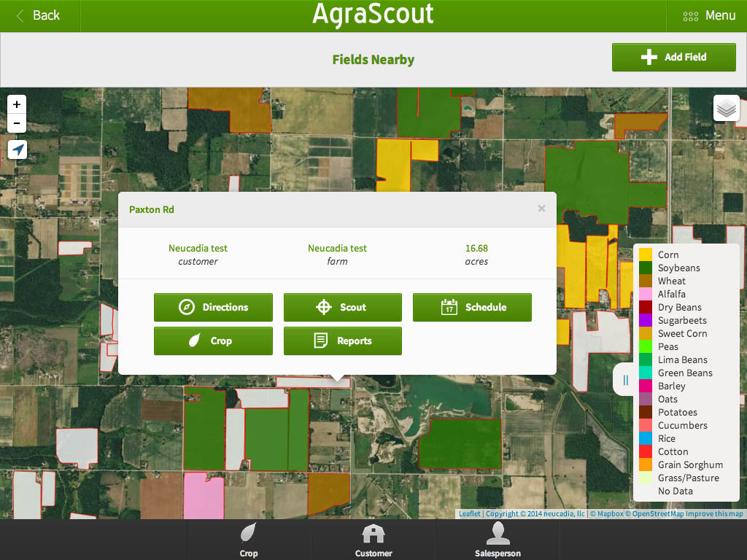Viewport: 747px width, 560px height.
Task: Click the Soybeans green legend swatch
Action: [x=646, y=268]
